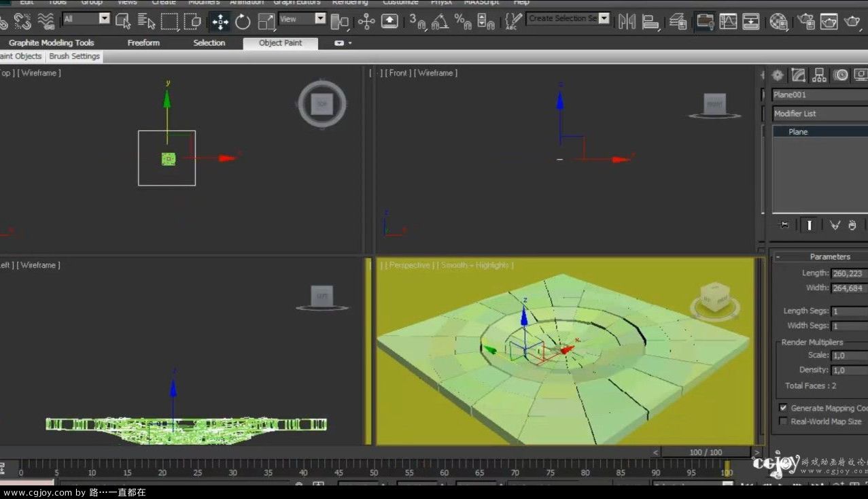Open the Brush Settings panel
This screenshot has width=868, height=499.
pyautogui.click(x=75, y=56)
